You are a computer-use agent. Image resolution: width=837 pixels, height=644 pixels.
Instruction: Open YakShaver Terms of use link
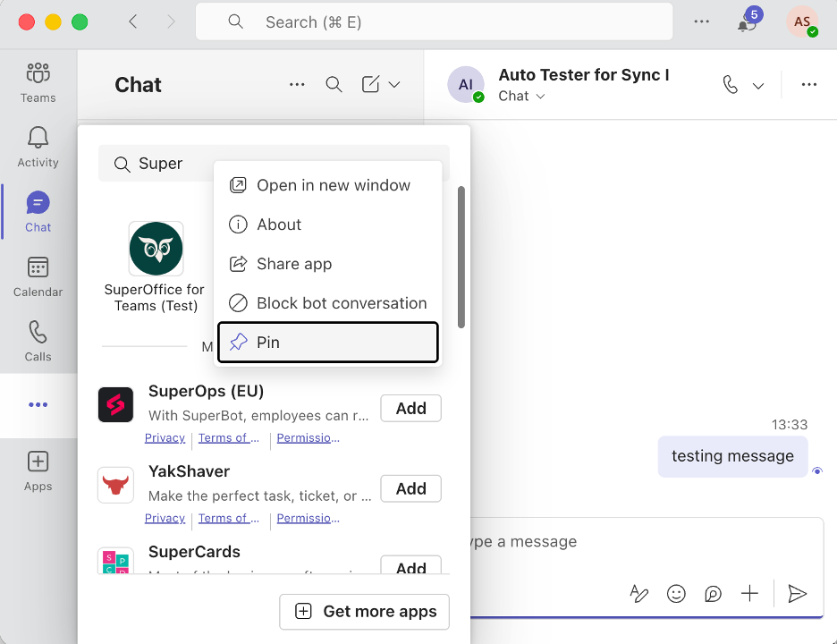228,518
